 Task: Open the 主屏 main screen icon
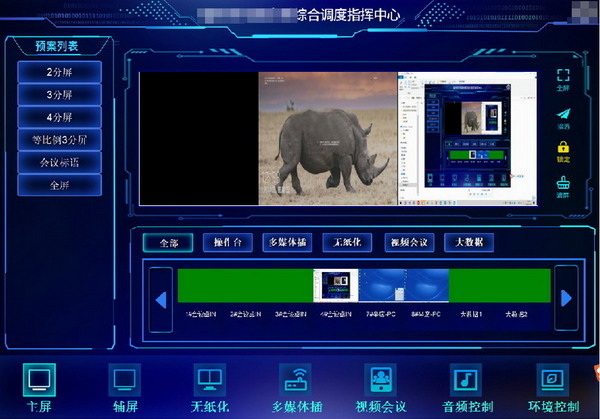tap(39, 380)
